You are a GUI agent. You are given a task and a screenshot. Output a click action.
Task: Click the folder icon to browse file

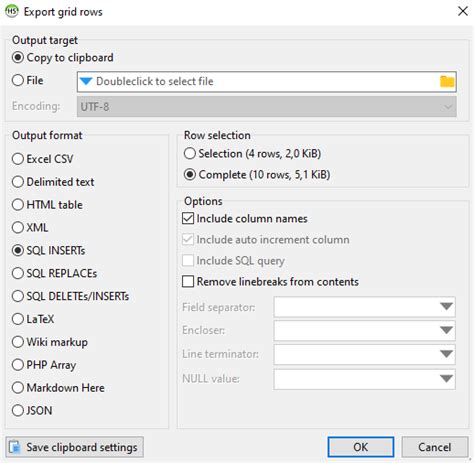point(447,82)
